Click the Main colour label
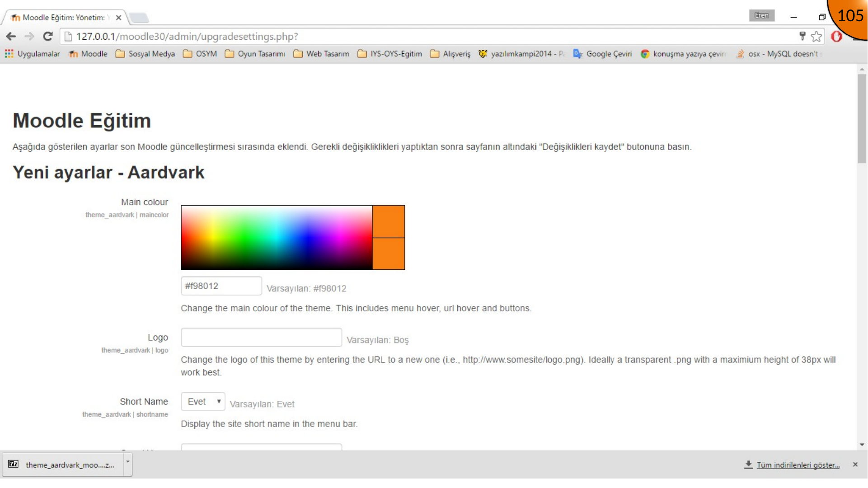The width and height of the screenshot is (868, 488). pyautogui.click(x=145, y=202)
